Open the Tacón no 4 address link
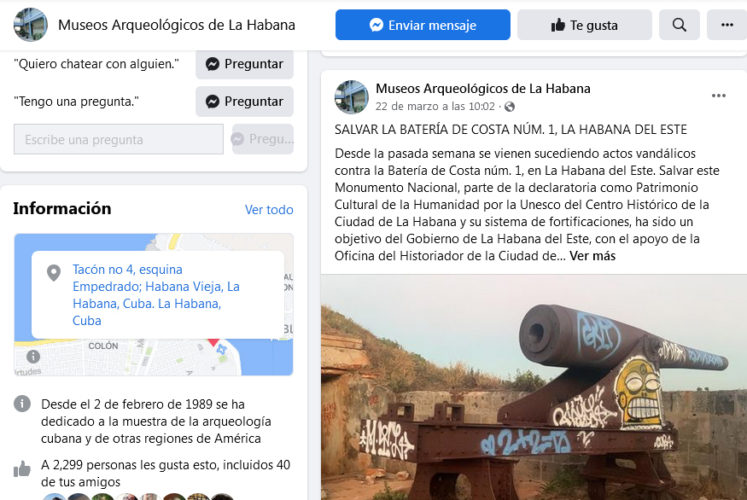The width and height of the screenshot is (747, 500). pyautogui.click(x=156, y=295)
